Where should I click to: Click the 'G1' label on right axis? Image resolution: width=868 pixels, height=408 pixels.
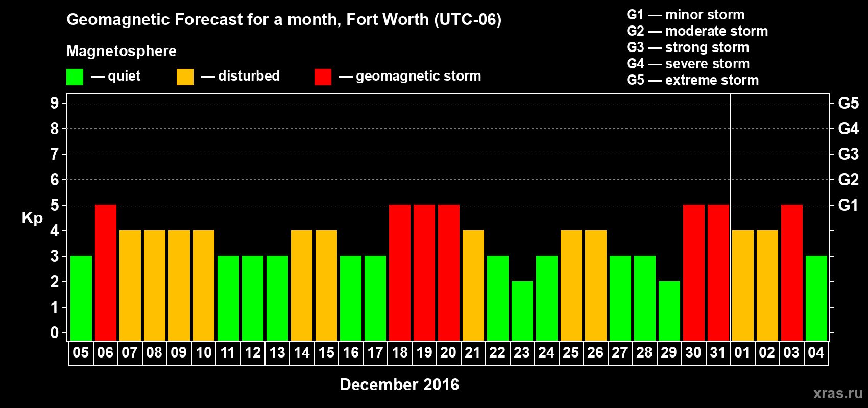pos(848,205)
